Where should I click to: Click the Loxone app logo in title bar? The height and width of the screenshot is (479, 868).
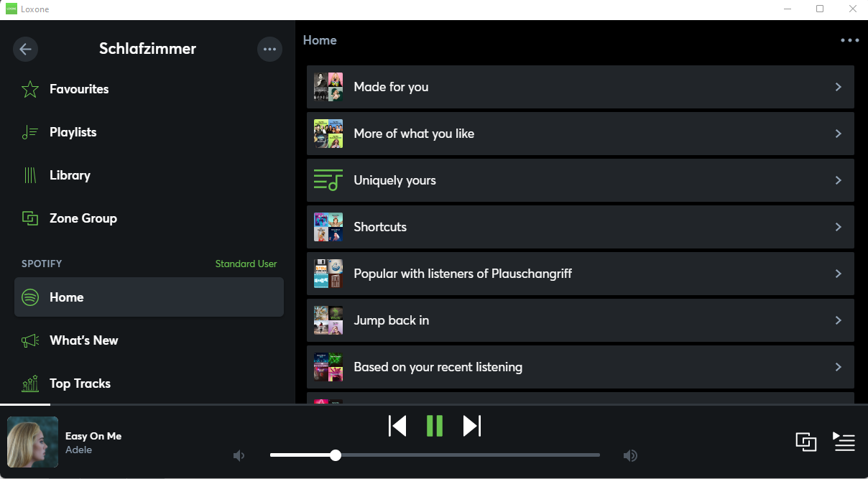click(x=11, y=9)
